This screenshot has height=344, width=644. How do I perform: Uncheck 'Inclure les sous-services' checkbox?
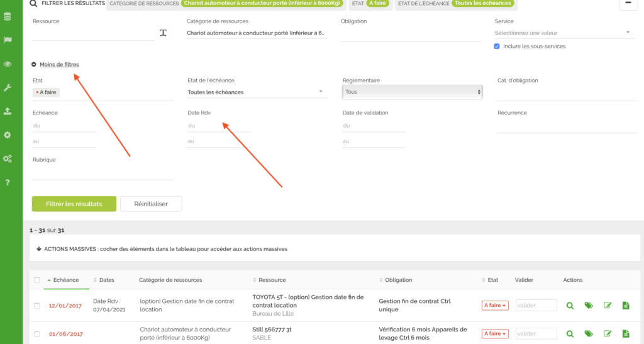[x=497, y=47]
